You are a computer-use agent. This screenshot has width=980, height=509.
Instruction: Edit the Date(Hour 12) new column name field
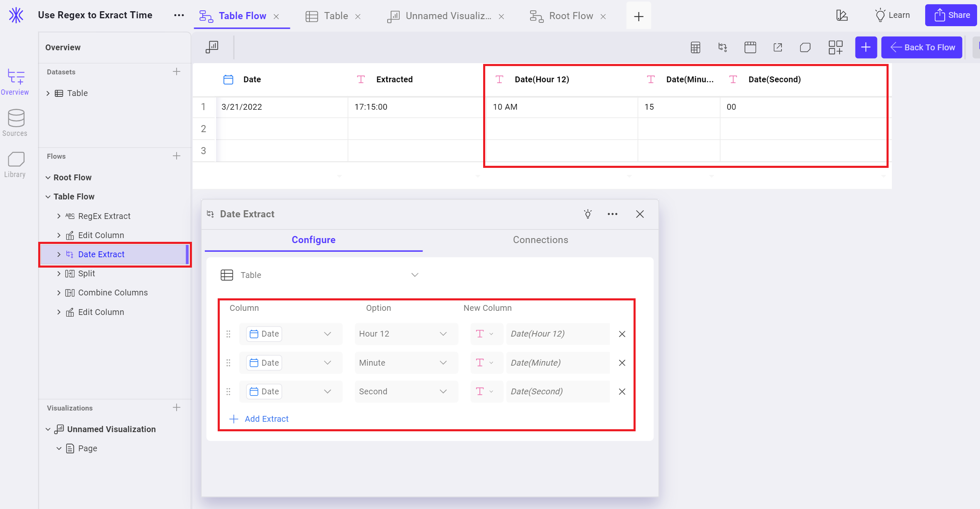tap(558, 334)
